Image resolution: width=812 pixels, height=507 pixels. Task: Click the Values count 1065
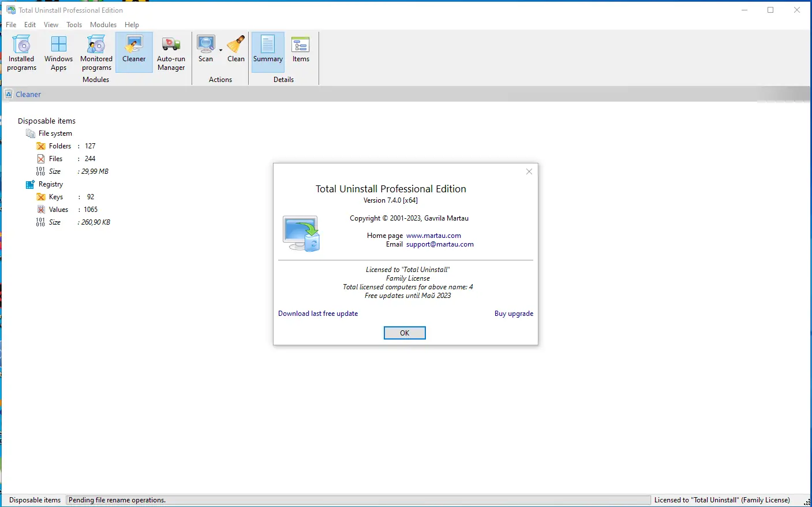click(x=91, y=210)
